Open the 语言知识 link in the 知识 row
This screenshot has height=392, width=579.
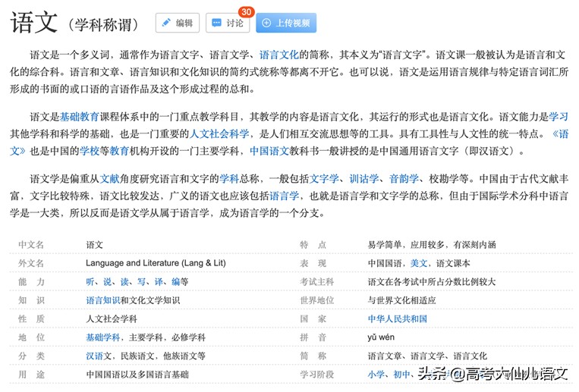point(103,300)
